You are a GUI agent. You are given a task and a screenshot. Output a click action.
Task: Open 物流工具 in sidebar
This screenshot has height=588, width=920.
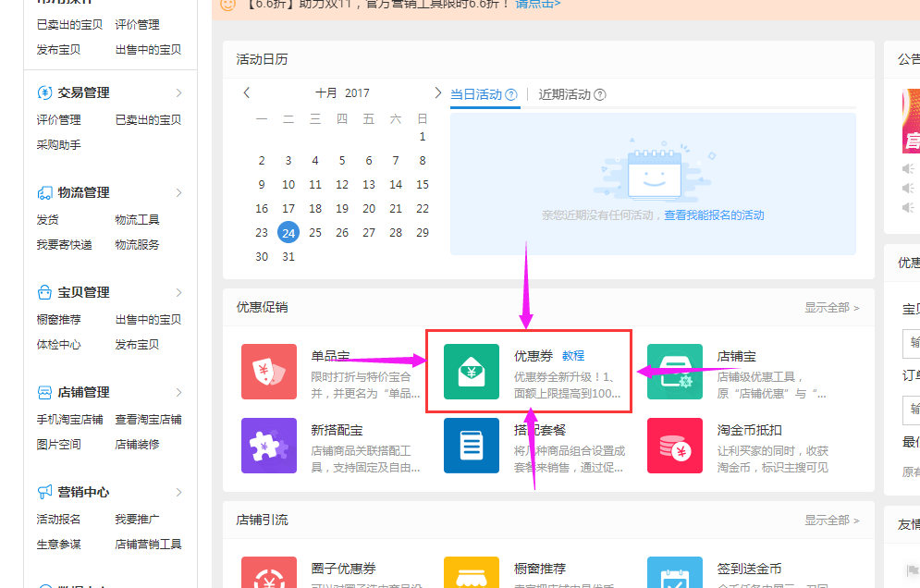[137, 219]
